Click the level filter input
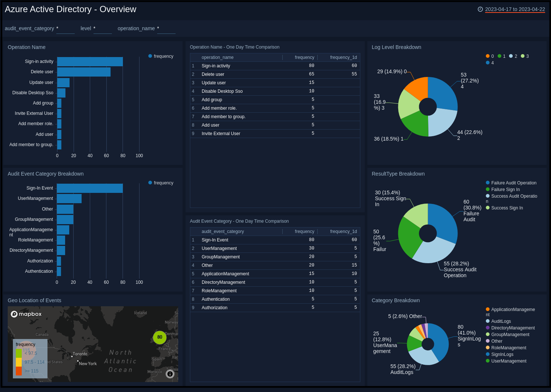The image size is (551, 392). (103, 28)
